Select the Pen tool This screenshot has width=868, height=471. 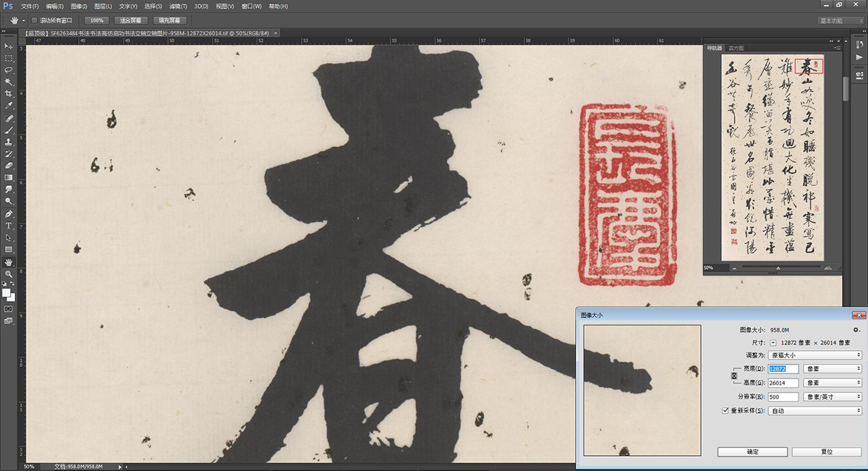coord(9,214)
